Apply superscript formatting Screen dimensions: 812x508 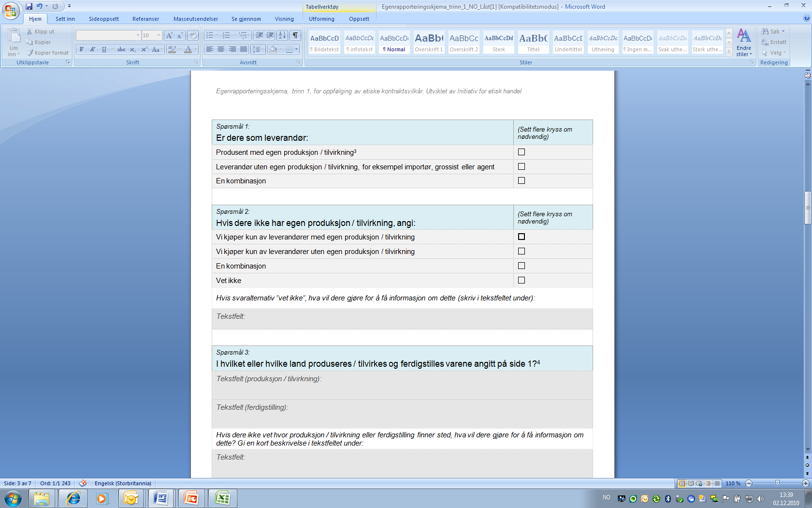144,49
